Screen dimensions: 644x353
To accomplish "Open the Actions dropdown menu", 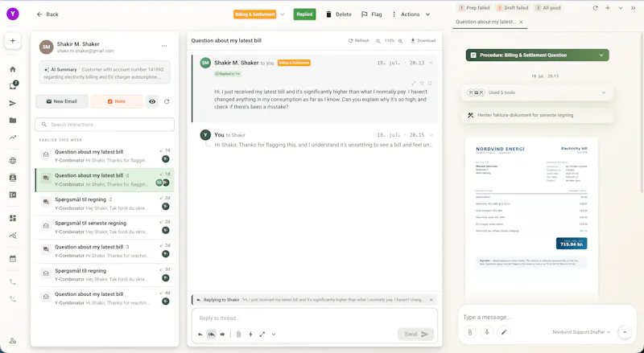I will 411,14.
